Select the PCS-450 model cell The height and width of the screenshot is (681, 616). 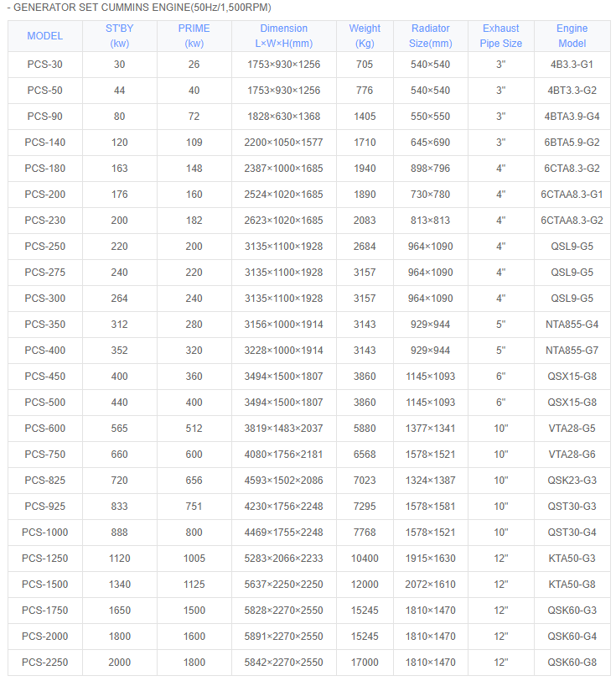tap(45, 377)
